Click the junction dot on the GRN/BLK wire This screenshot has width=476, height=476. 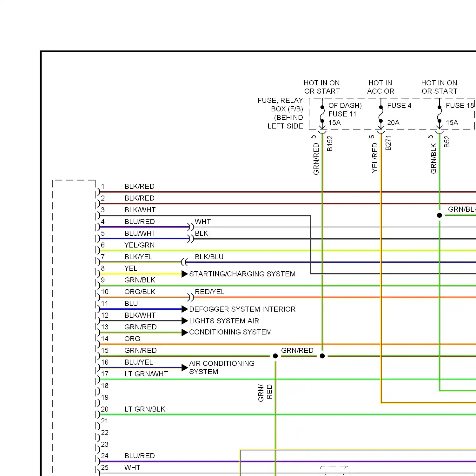point(440,215)
